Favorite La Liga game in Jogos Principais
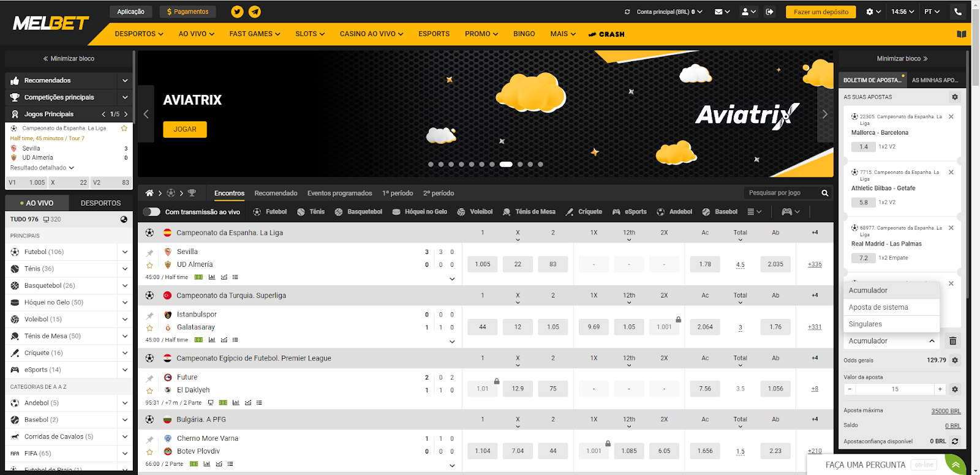This screenshot has width=980, height=475. [124, 129]
